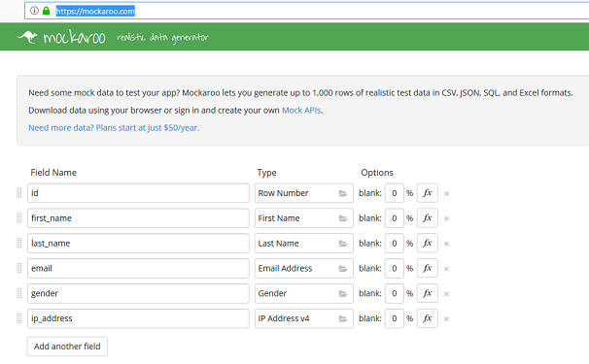Image resolution: width=589 pixels, height=364 pixels.
Task: Click the browser URL address bar
Action: tap(306, 11)
